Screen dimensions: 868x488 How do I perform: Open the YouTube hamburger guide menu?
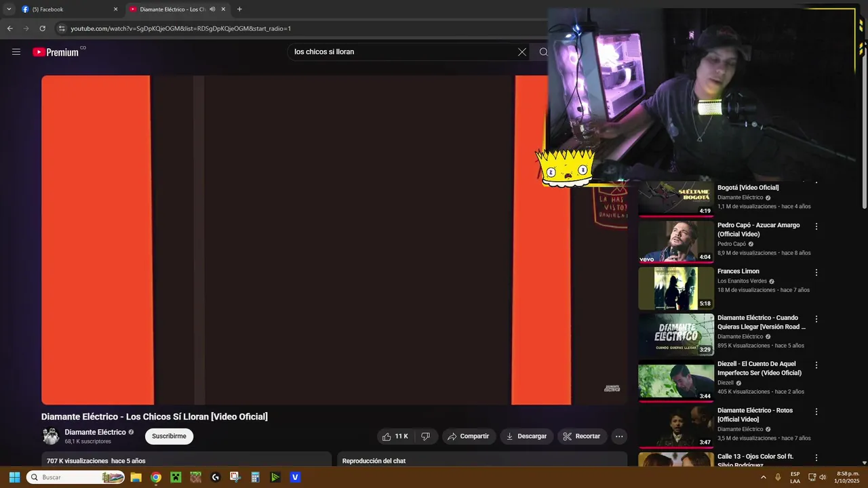click(x=16, y=52)
